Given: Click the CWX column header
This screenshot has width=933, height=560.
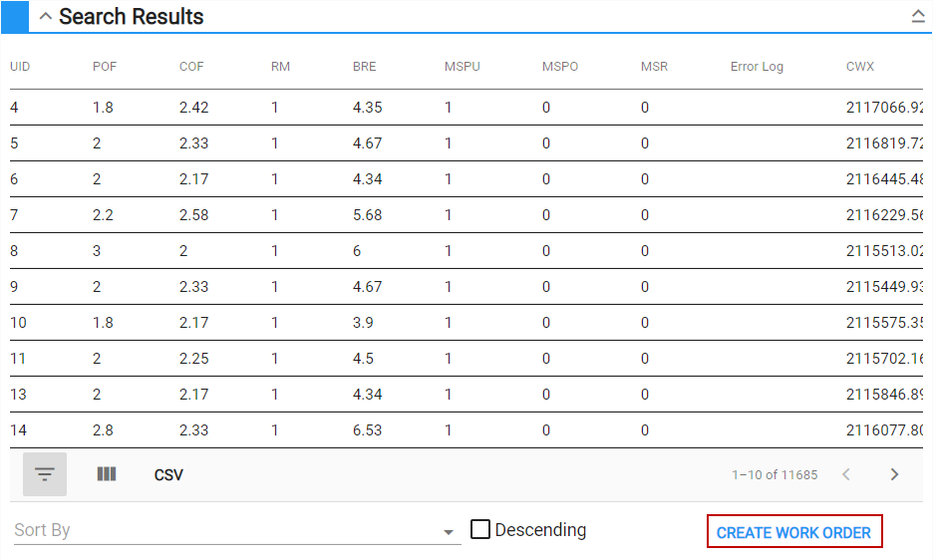Looking at the screenshot, I should pyautogui.click(x=860, y=67).
